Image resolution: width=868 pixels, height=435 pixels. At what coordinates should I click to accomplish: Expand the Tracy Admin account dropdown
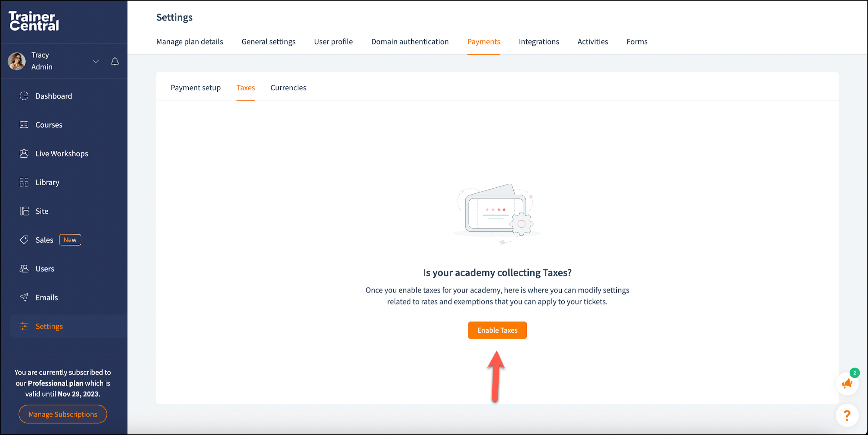click(x=96, y=61)
